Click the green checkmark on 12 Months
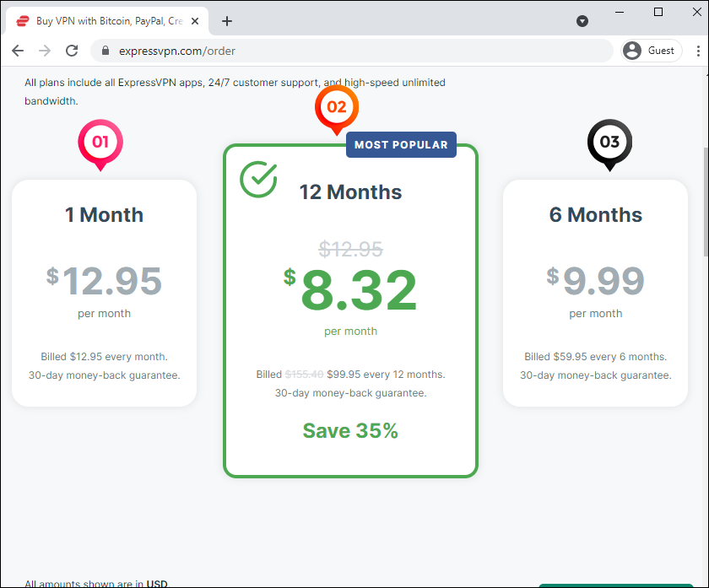 (258, 179)
